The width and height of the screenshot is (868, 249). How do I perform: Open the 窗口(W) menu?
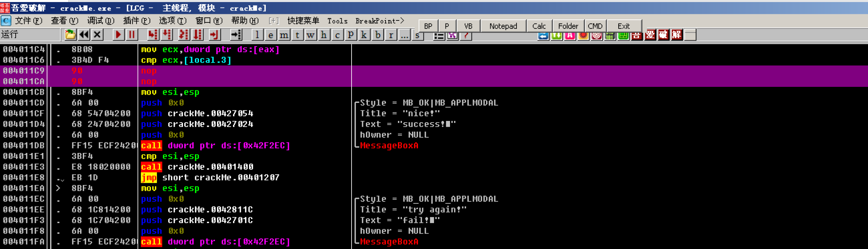coord(209,21)
